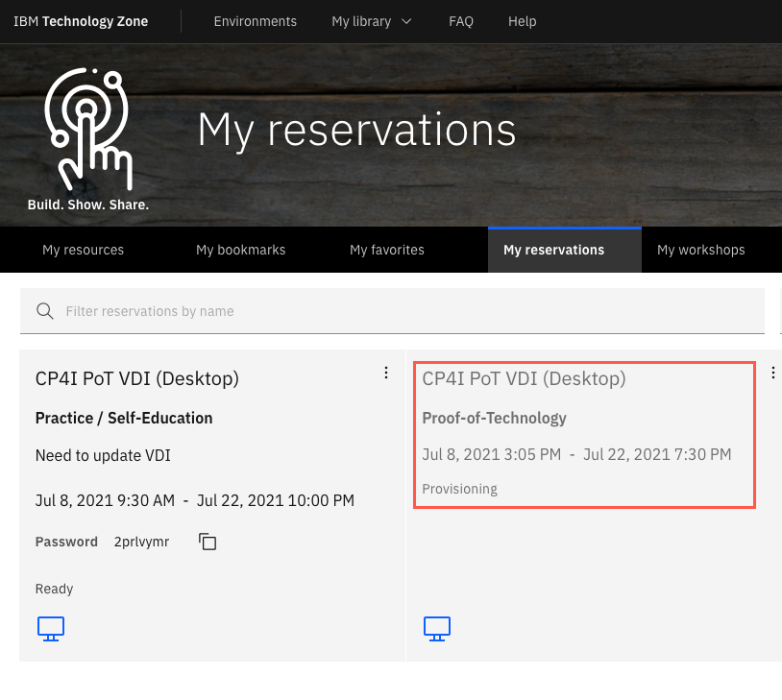Click the Practice / Self-Education label
Screen dimensions: 782x700
coord(124,418)
